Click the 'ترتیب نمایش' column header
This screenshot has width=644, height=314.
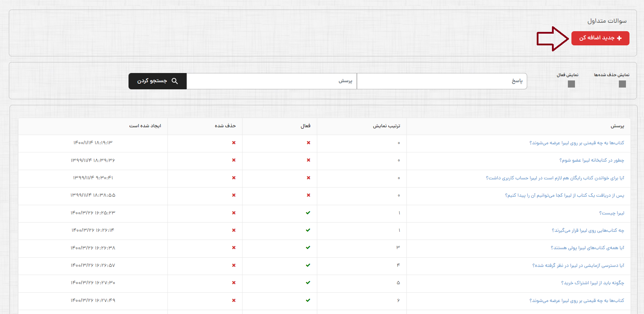(x=386, y=126)
